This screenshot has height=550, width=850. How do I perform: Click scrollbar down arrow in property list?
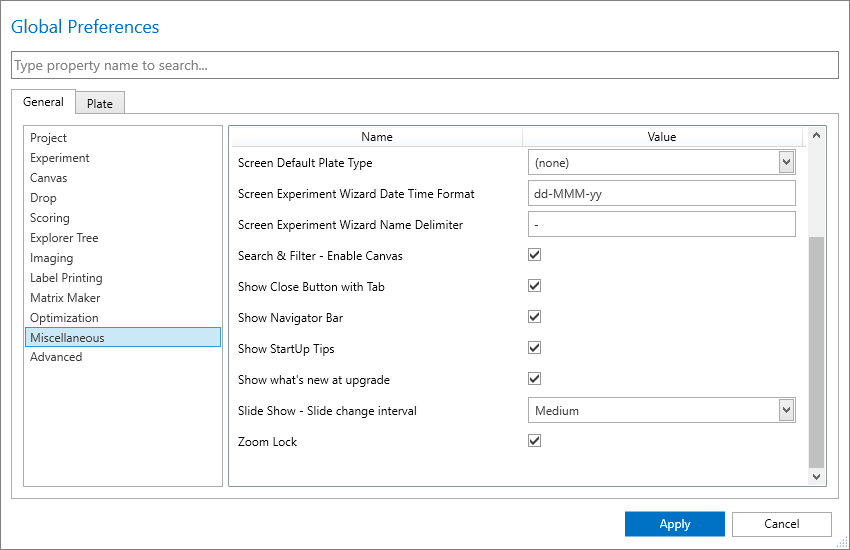point(816,477)
